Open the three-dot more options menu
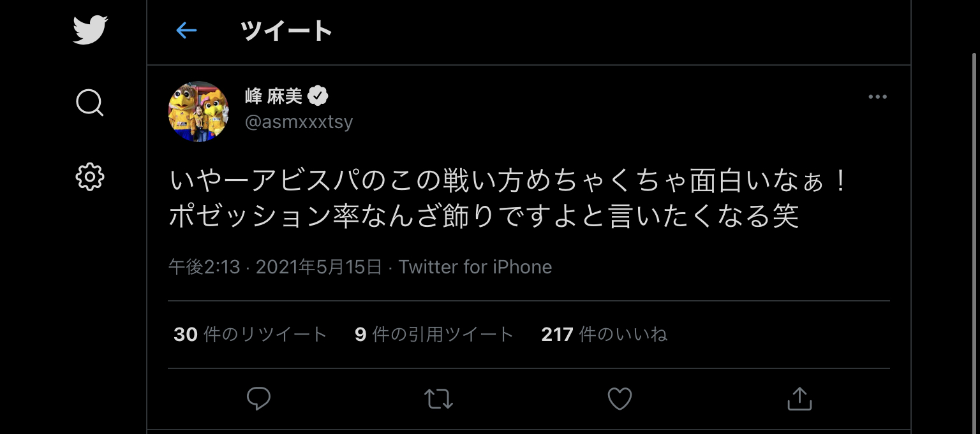The height and width of the screenshot is (434, 980). 877,97
